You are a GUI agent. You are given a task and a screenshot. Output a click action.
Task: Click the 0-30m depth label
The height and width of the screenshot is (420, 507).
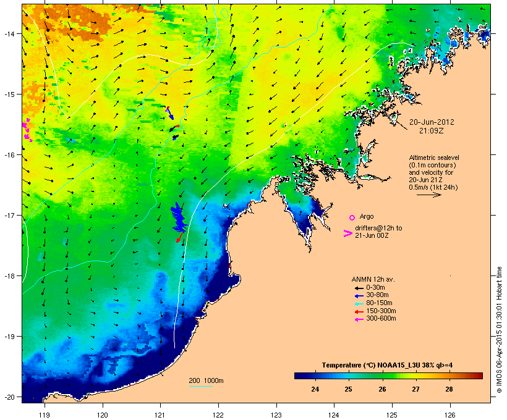(375, 288)
